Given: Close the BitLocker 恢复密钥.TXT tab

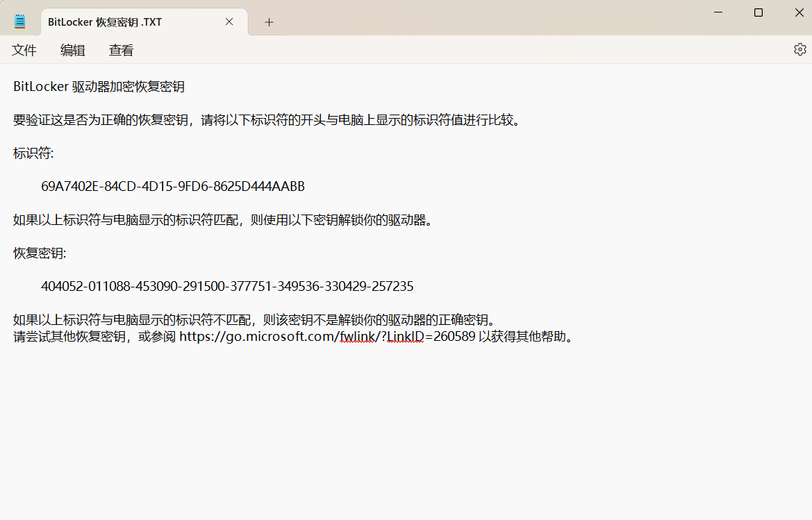Looking at the screenshot, I should pos(229,22).
